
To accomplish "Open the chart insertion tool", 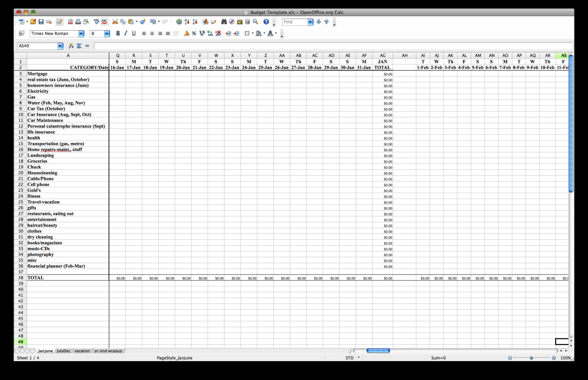I will pyautogui.click(x=206, y=22).
